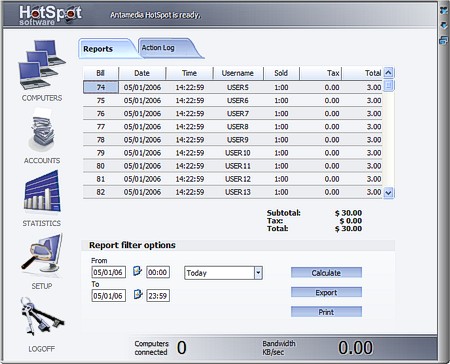Open the From date calendar picker icon
The height and width of the screenshot is (364, 450).
pyautogui.click(x=137, y=271)
